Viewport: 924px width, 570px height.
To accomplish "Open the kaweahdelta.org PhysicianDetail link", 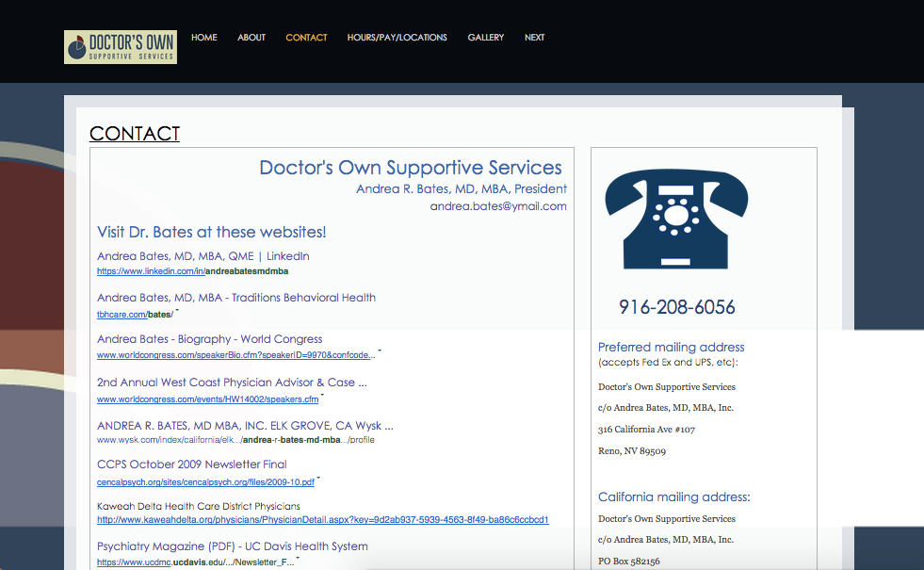I will point(323,519).
